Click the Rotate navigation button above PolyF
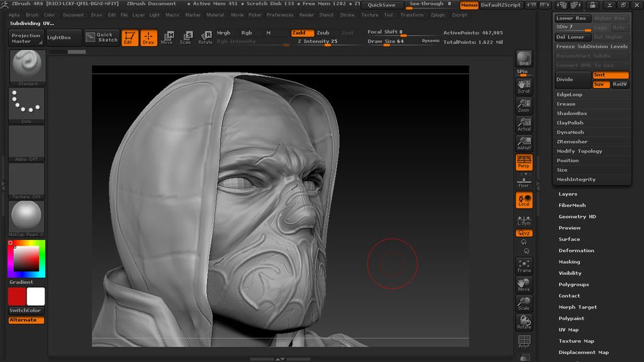This screenshot has width=644, height=362. click(524, 322)
